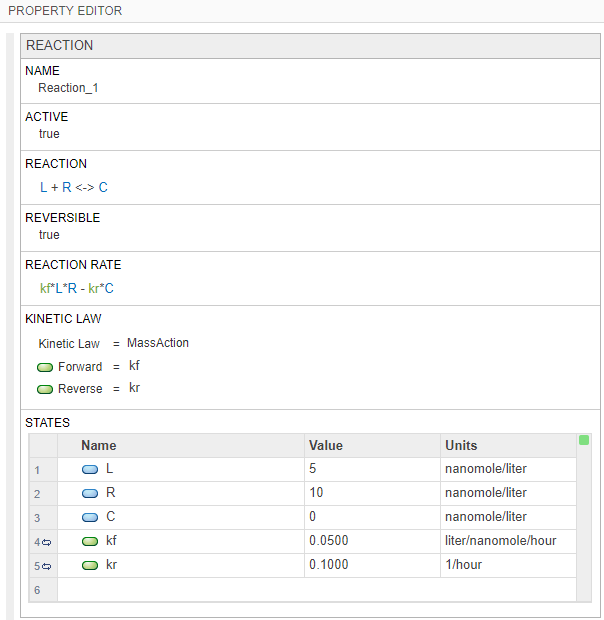604x620 pixels.
Task: Click the blue species icon for R
Action: tap(90, 493)
